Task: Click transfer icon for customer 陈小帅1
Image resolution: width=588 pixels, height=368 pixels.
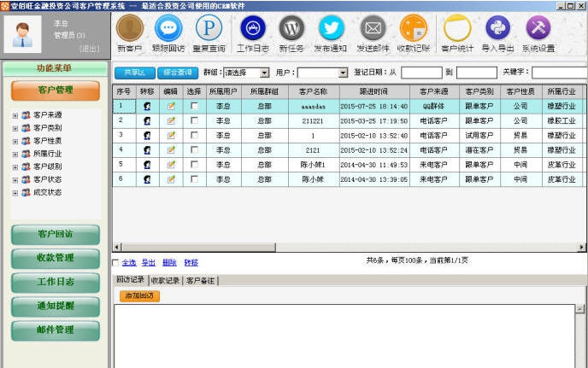Action: coord(147,165)
